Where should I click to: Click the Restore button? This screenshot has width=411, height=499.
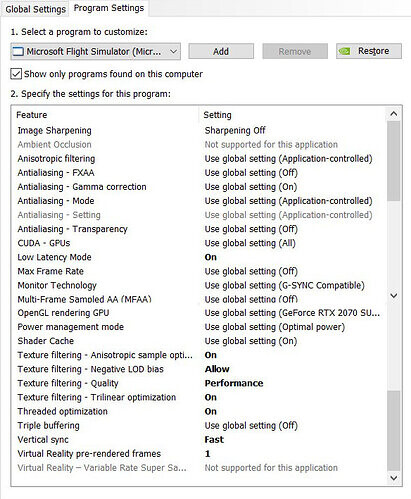point(369,51)
